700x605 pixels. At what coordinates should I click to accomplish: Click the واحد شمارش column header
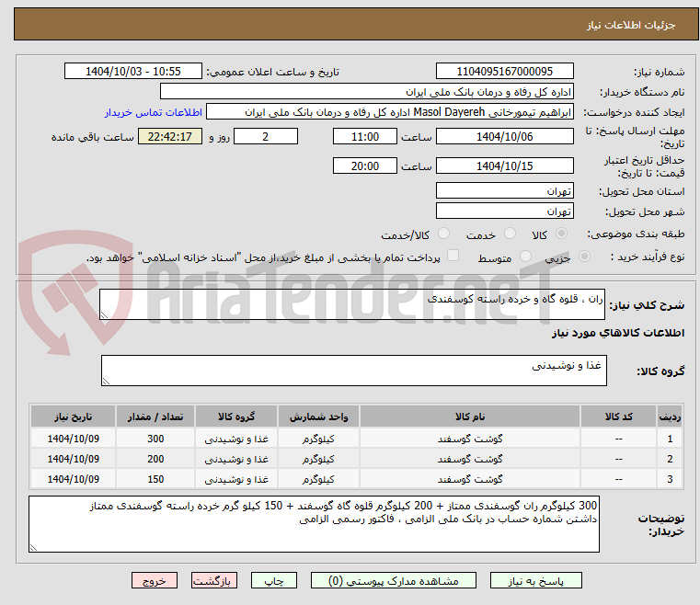point(318,417)
